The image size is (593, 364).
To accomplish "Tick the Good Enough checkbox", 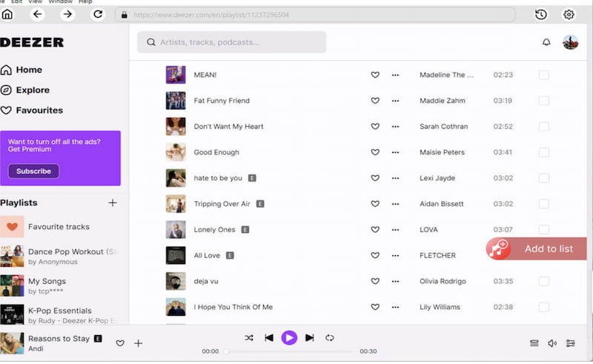I will [x=543, y=152].
